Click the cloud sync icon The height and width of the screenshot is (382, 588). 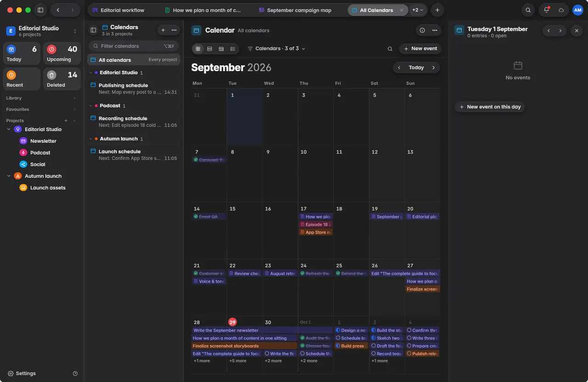(x=561, y=10)
